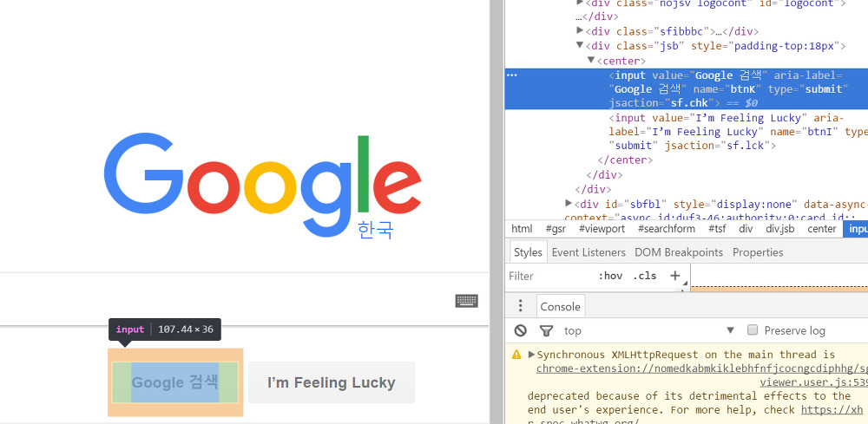Click the I'm Feeling Lucky button

point(331,382)
